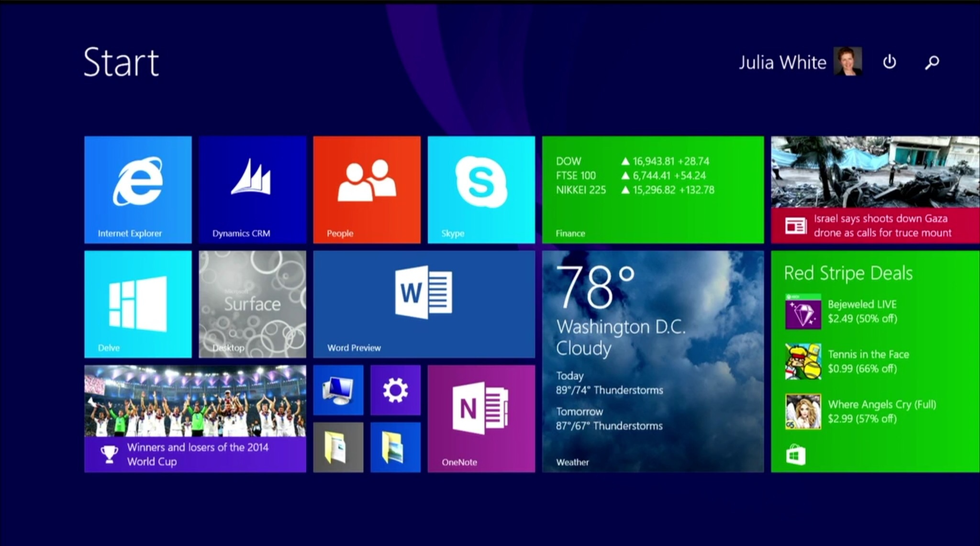This screenshot has height=546, width=980.
Task: Click the FTSE 100 index row
Action: click(x=631, y=176)
